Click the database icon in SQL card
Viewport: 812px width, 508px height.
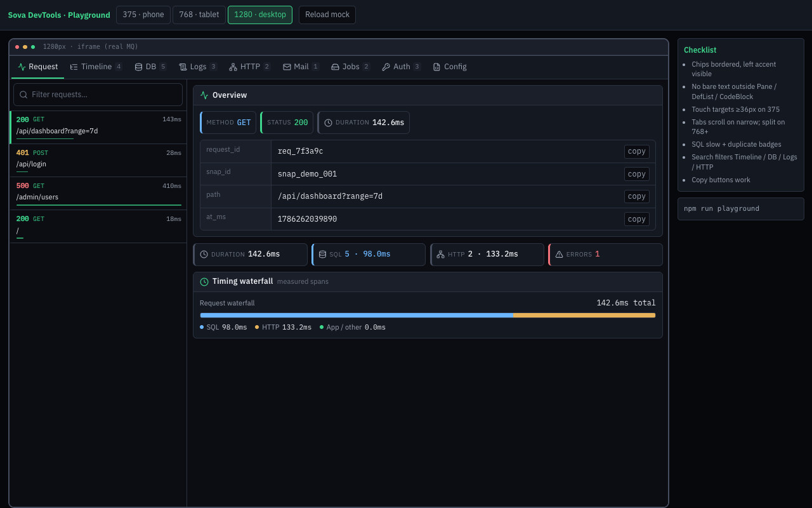tap(322, 254)
